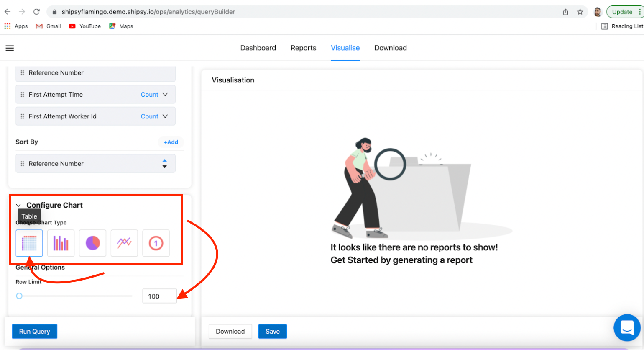Select the line chart type icon

pyautogui.click(x=124, y=243)
